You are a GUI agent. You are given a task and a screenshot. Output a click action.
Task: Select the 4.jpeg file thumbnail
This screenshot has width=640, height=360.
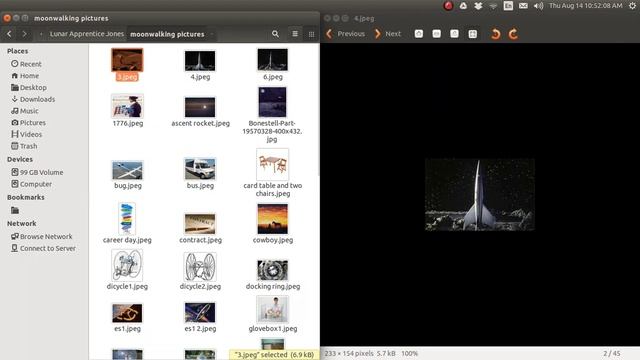200,60
